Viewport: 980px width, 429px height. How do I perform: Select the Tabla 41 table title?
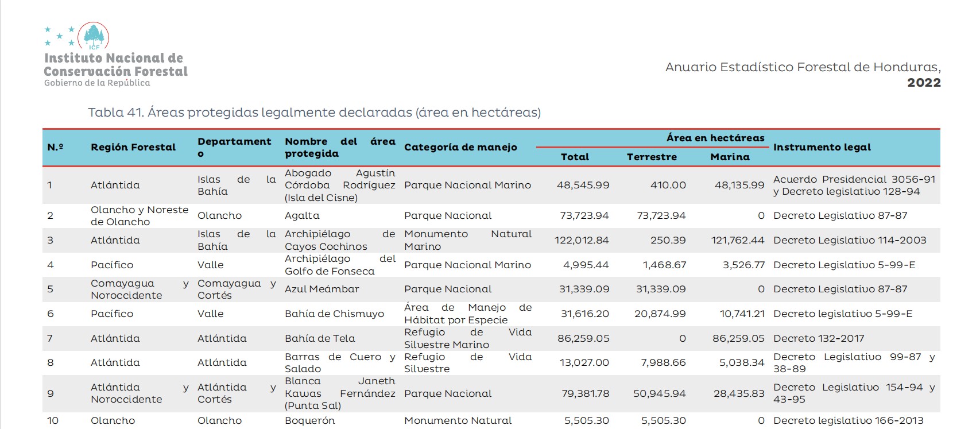click(314, 113)
